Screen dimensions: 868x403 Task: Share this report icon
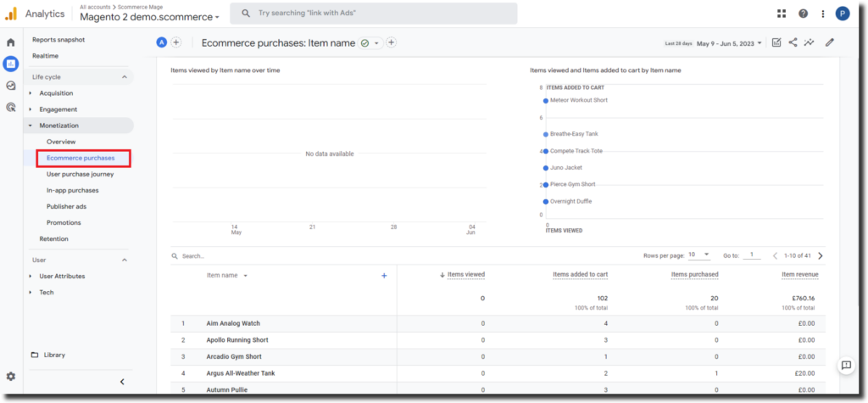pos(793,42)
